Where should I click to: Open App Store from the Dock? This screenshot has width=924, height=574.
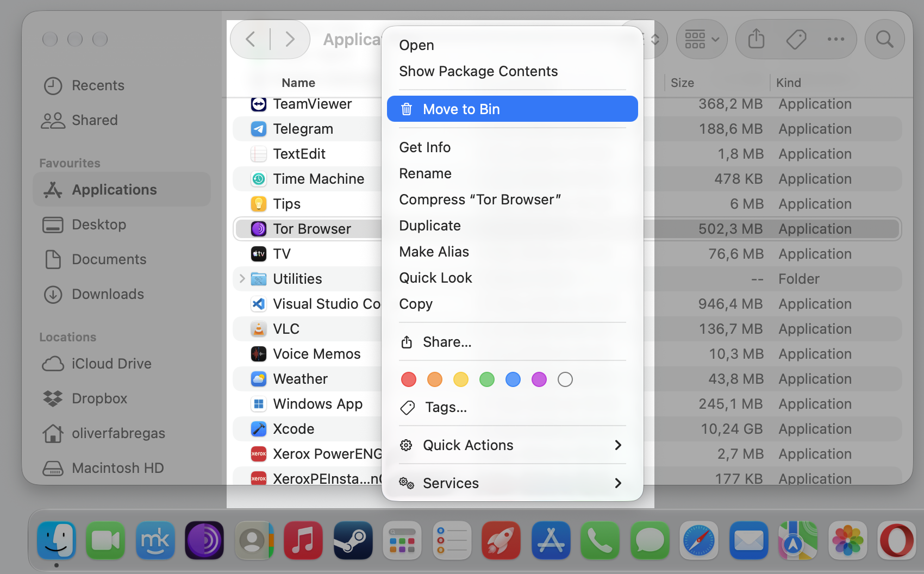(551, 540)
